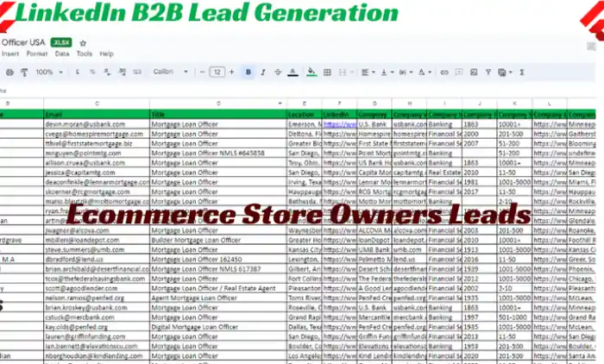
Task: Click the Insert link icon
Action: pyautogui.click(x=444, y=72)
